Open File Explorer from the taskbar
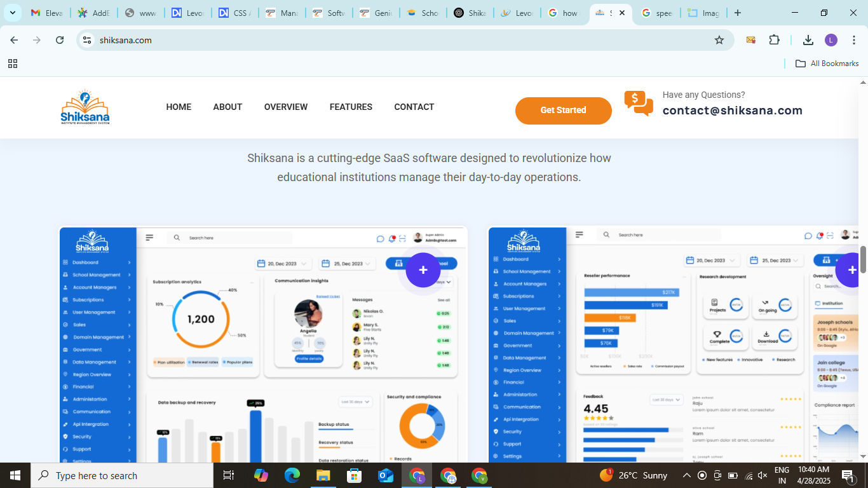Screen dimensions: 868x488 323,475
